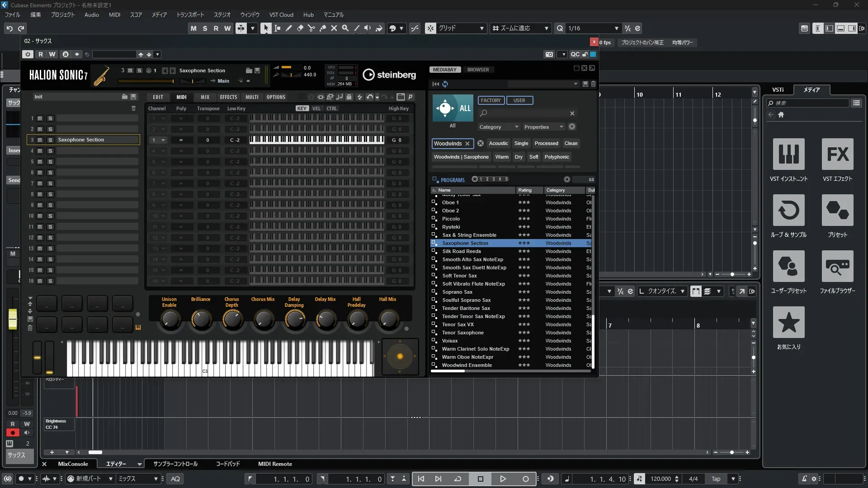
Task: Open VST Instruments media tile
Action: point(788,155)
